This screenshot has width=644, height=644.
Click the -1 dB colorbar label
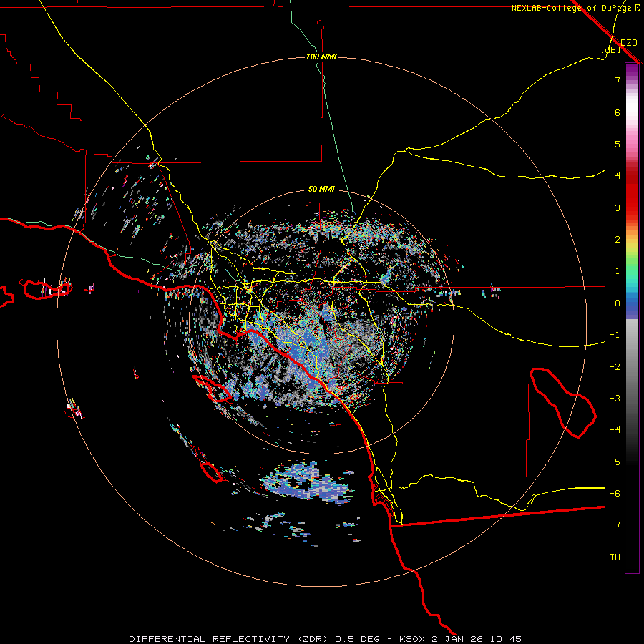[615, 335]
